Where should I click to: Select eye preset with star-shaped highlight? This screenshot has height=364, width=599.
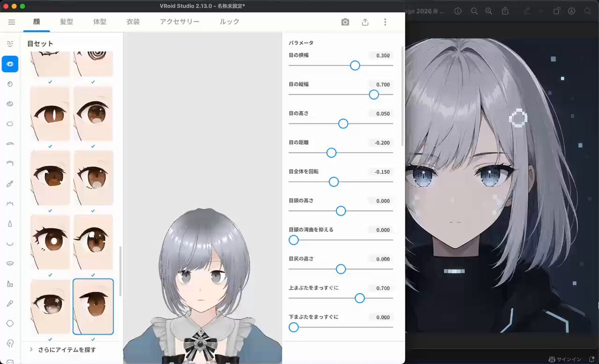pyautogui.click(x=50, y=307)
